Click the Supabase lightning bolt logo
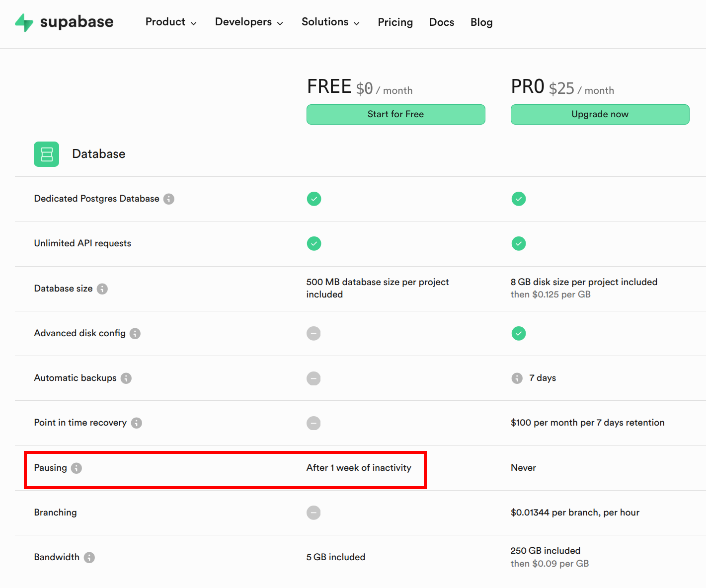706x588 pixels. [x=24, y=22]
